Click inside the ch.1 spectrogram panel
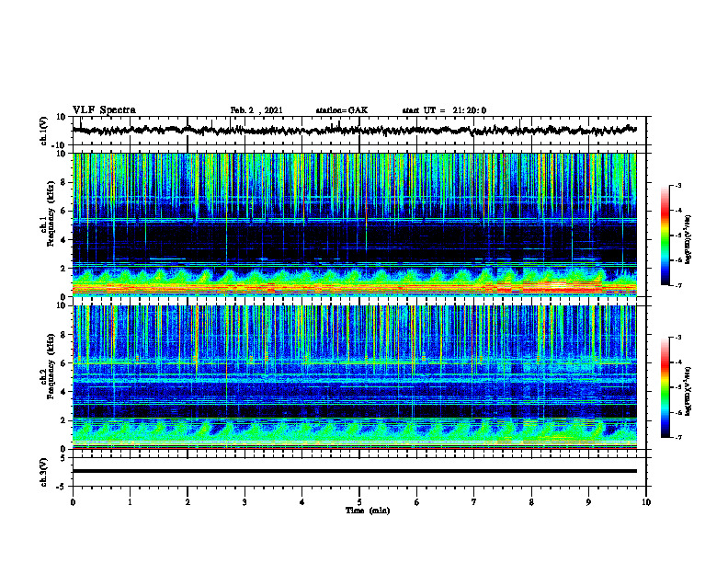 pos(354,224)
